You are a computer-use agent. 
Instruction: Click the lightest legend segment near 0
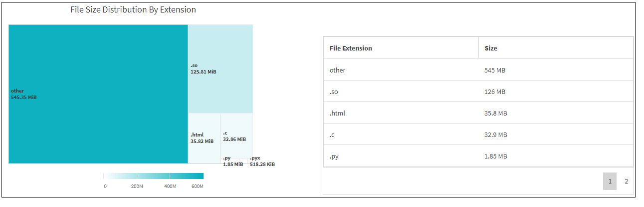click(x=120, y=176)
